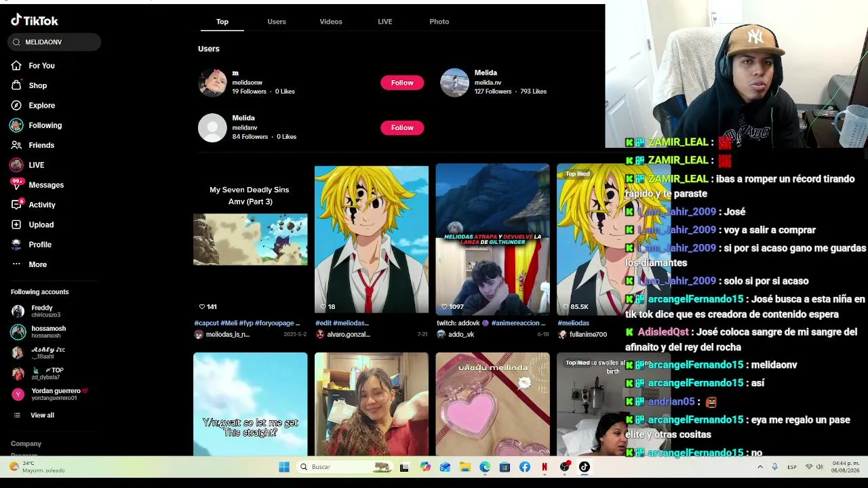Open View all following accounts
Image resolution: width=868 pixels, height=488 pixels.
tap(42, 415)
